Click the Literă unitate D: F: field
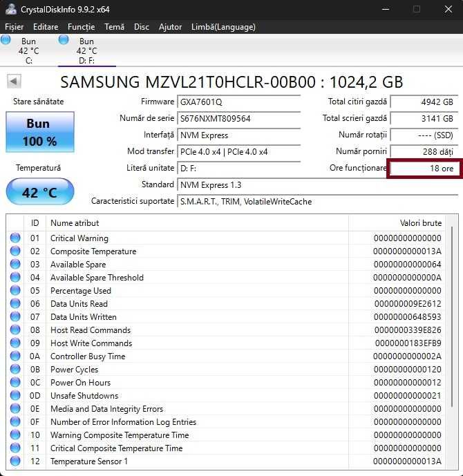 click(x=238, y=168)
